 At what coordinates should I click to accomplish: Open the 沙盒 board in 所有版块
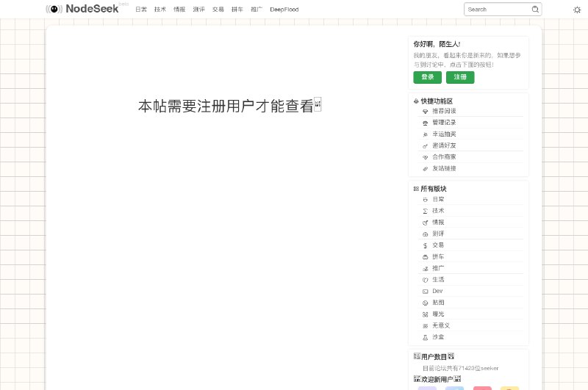click(x=438, y=337)
